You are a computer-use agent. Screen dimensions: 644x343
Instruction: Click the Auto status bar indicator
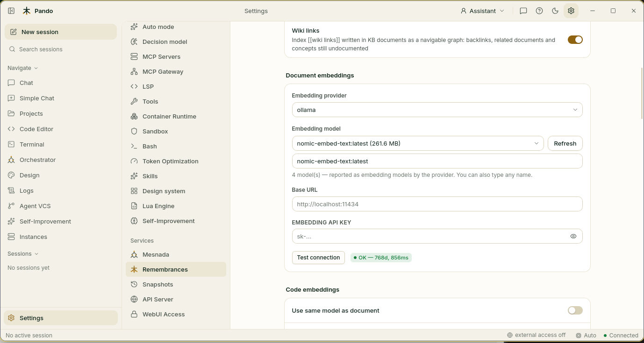pos(586,335)
